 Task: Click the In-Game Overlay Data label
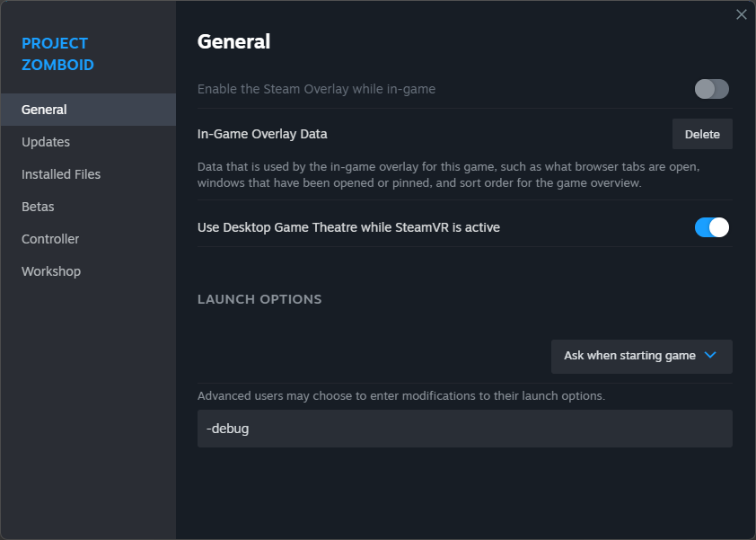(x=262, y=134)
